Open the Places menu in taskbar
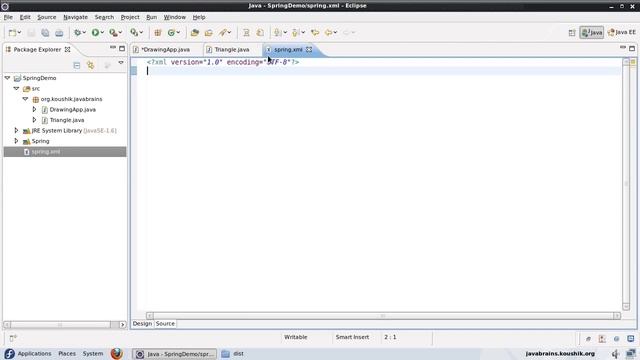This screenshot has width=640, height=360. [67, 353]
